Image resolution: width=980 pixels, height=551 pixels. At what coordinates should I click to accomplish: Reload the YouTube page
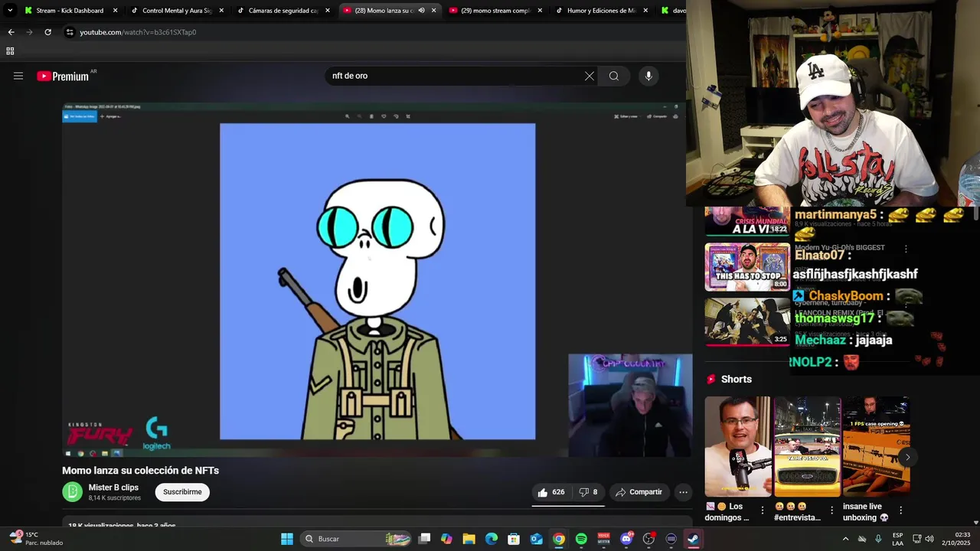pos(47,32)
